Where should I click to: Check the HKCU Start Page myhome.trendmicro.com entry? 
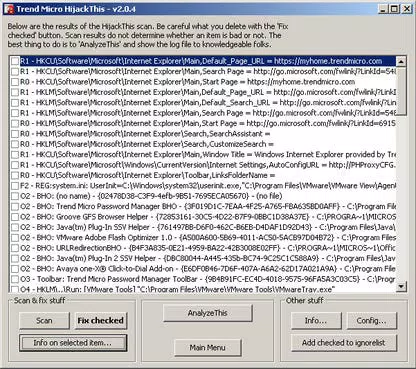(15, 82)
